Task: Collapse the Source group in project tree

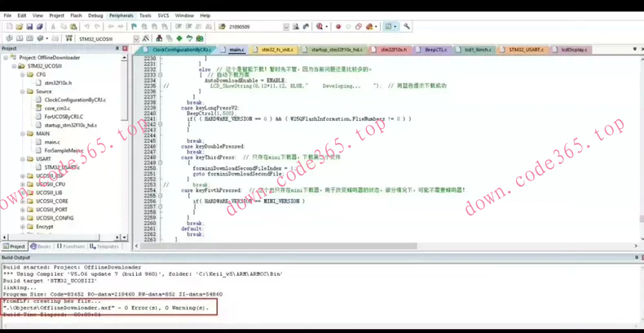Action: click(23, 91)
